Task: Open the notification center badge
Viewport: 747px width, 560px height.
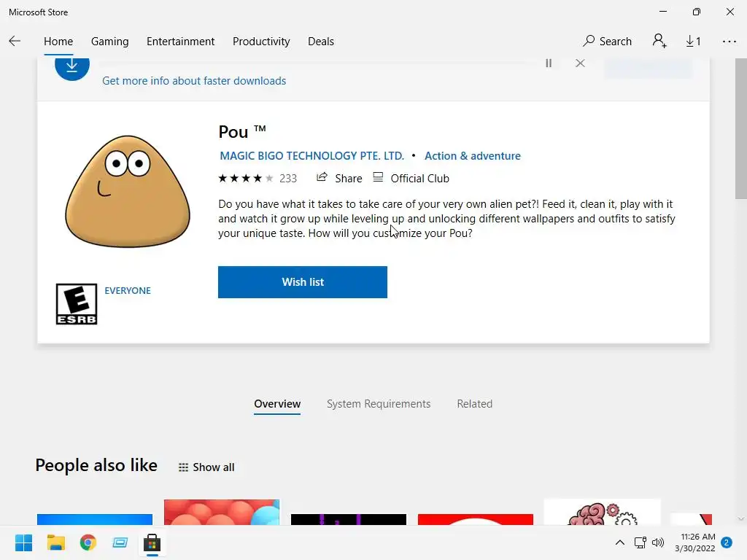Action: click(x=727, y=542)
